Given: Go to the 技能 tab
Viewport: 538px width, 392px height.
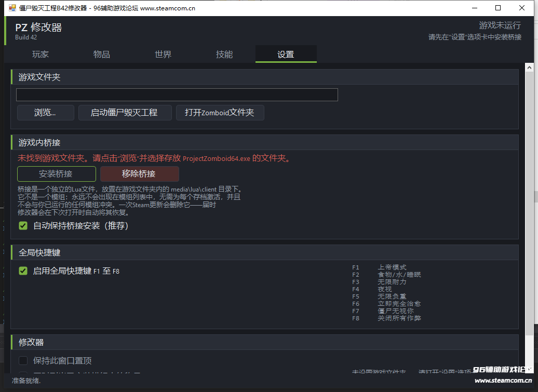Looking at the screenshot, I should point(224,54).
